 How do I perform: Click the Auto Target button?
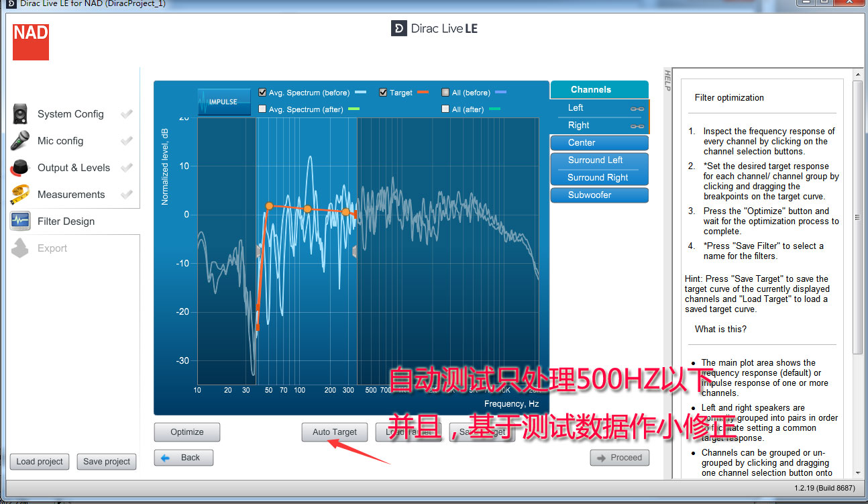335,432
